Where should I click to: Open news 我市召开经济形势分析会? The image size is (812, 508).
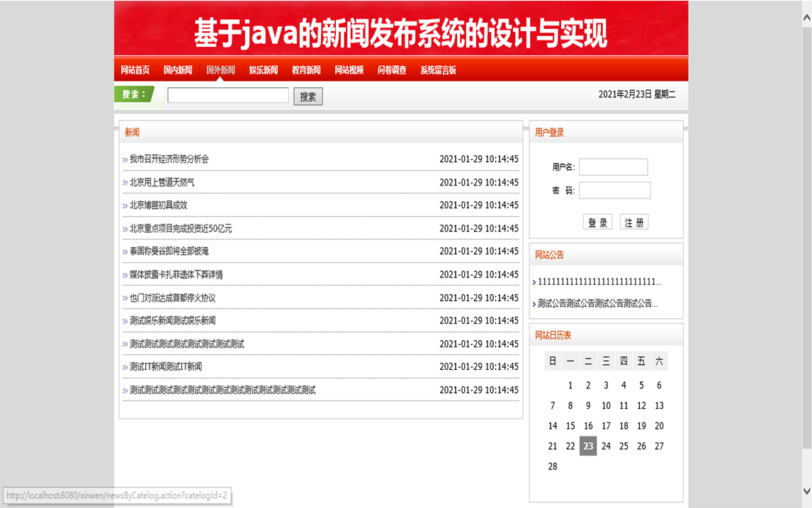(169, 159)
